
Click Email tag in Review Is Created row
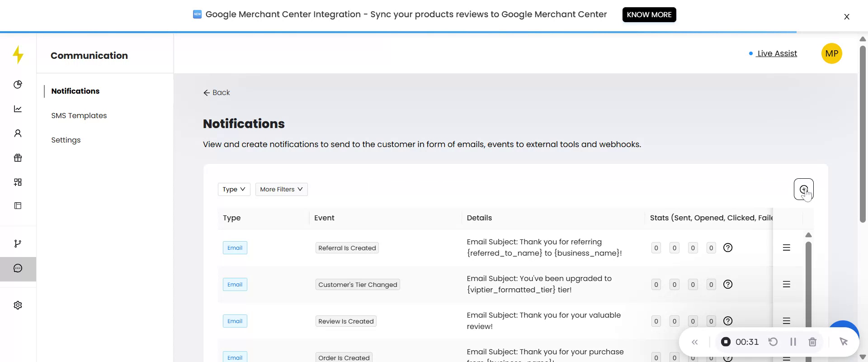[235, 321]
